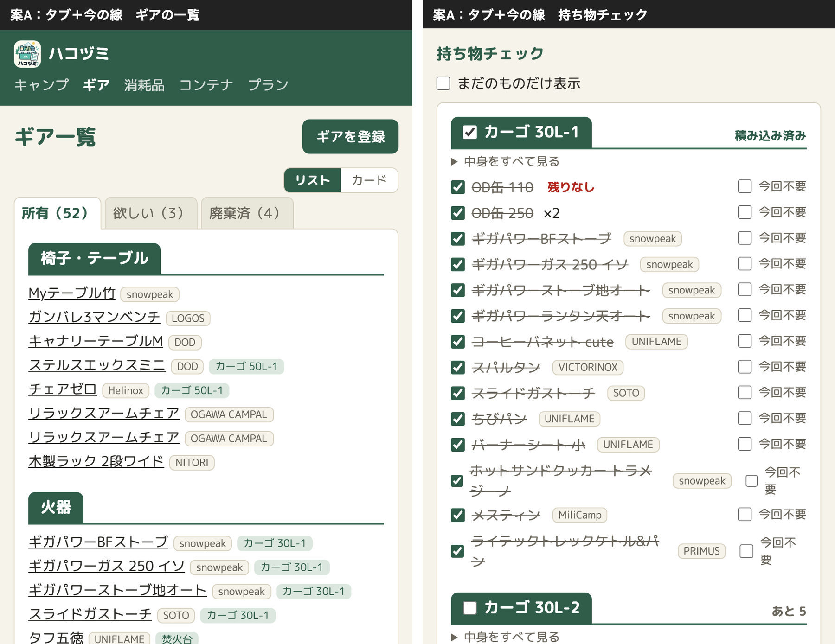Open the ギア navigation item

(96, 85)
